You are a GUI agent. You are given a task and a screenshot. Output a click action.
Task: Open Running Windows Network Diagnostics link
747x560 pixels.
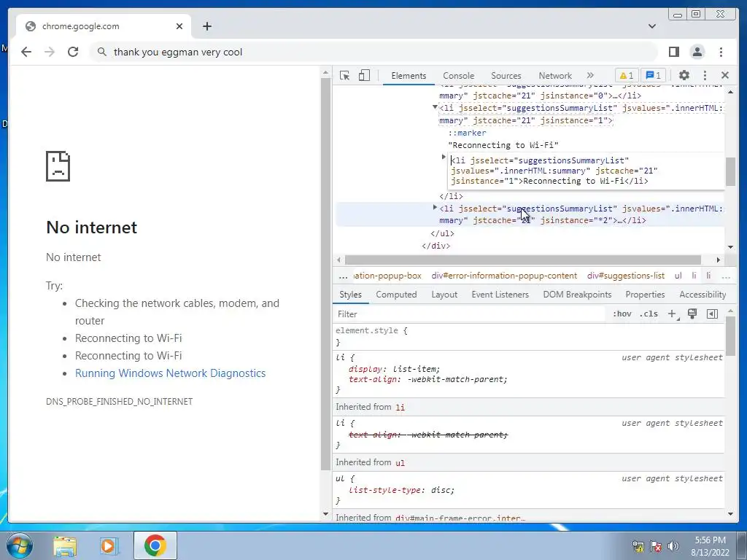point(170,373)
